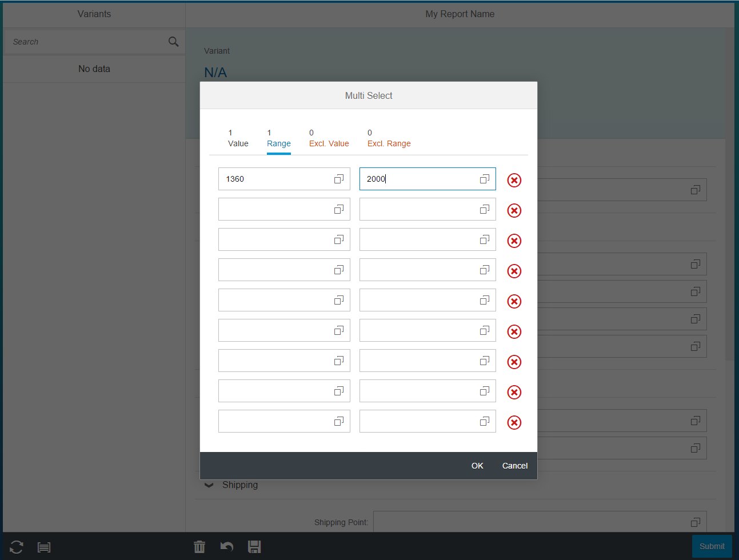739x560 pixels.
Task: Click the list icon beside refresh
Action: [x=44, y=547]
